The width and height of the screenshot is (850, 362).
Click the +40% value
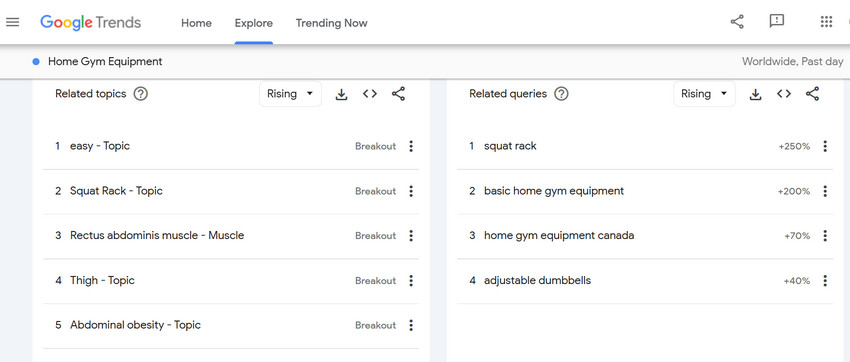pos(797,281)
